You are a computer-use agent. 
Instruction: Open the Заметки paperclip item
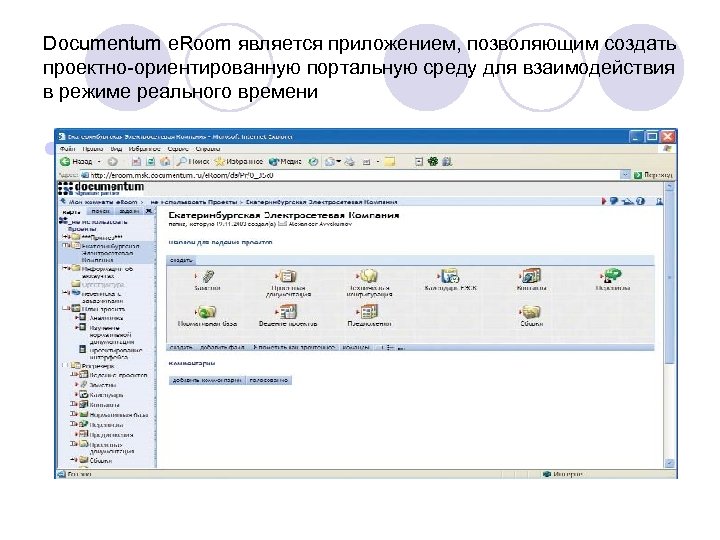(208, 276)
